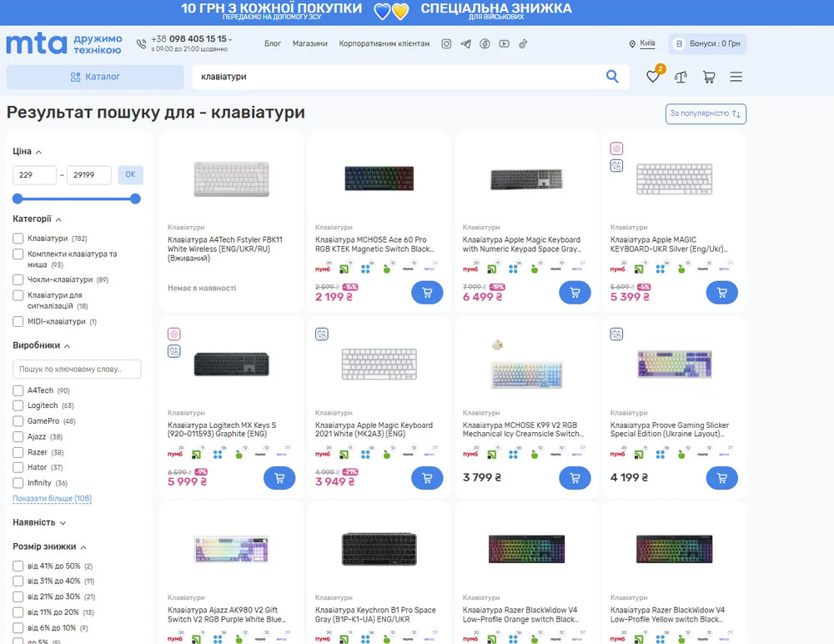Image resolution: width=834 pixels, height=644 pixels.
Task: Add Apple Magic Keyboard Space Gray to cart
Action: tap(575, 292)
